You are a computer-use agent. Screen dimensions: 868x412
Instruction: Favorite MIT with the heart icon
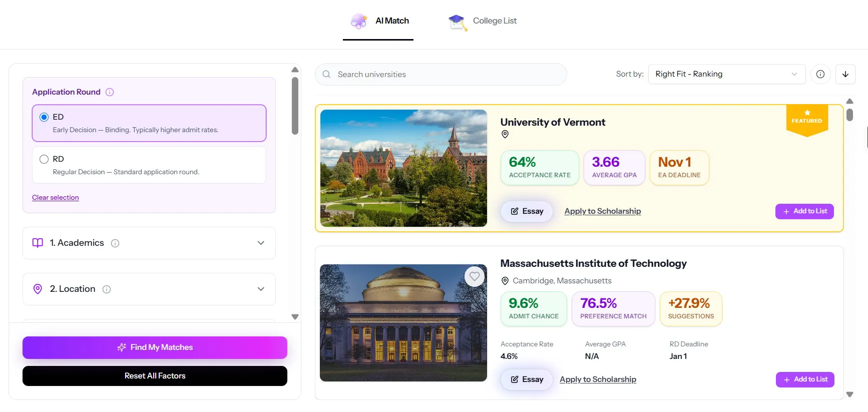point(475,276)
